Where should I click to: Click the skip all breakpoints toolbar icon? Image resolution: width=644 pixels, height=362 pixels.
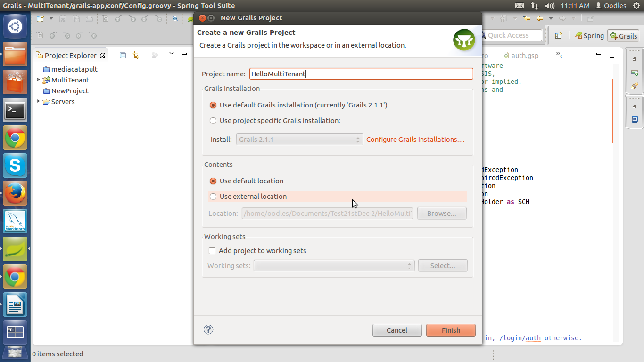point(175,19)
